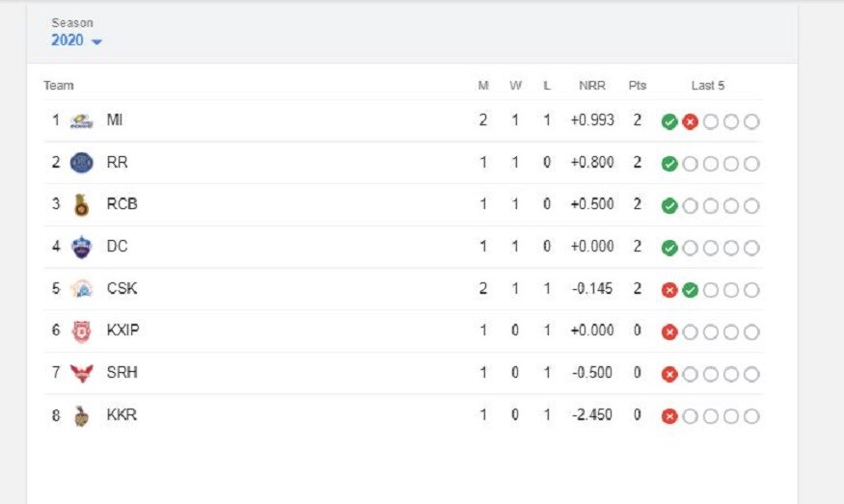
Task: Click the KXIP team logo
Action: pos(82,332)
